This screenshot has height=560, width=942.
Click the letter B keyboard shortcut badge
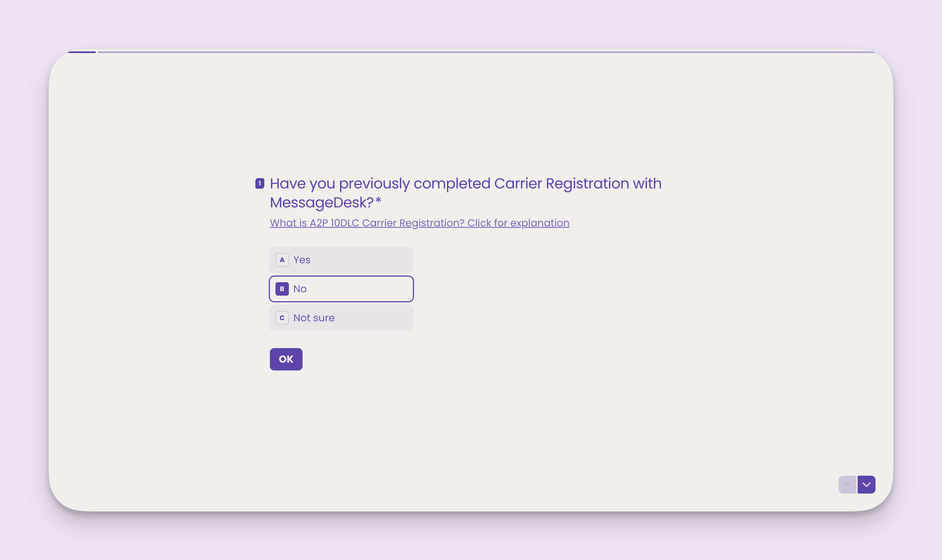click(282, 289)
